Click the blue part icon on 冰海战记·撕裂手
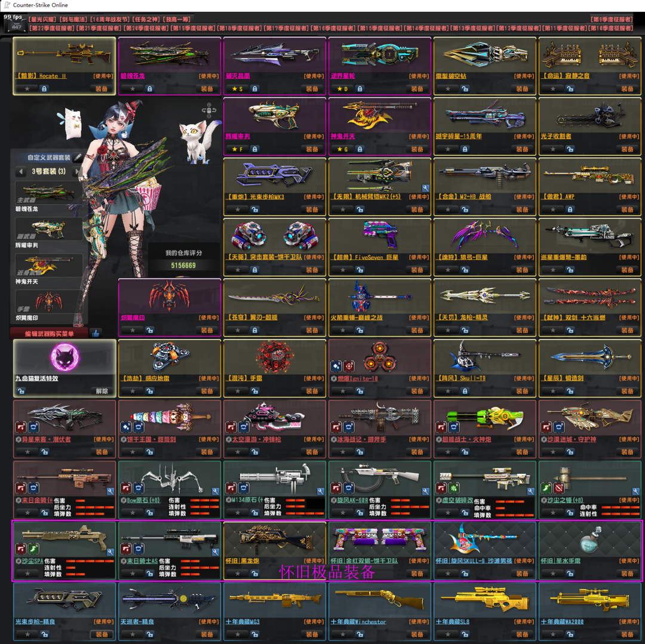Viewport: 645px width, 644px height. coord(349,427)
